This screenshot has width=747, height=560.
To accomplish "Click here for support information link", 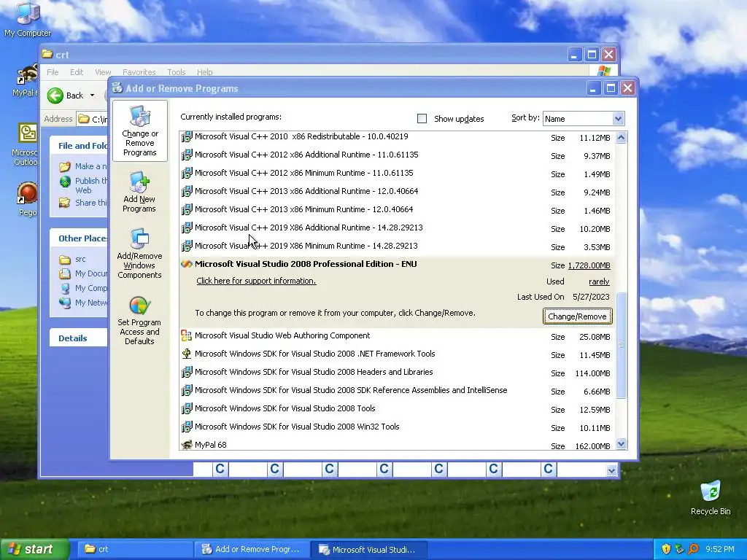I will [x=256, y=281].
